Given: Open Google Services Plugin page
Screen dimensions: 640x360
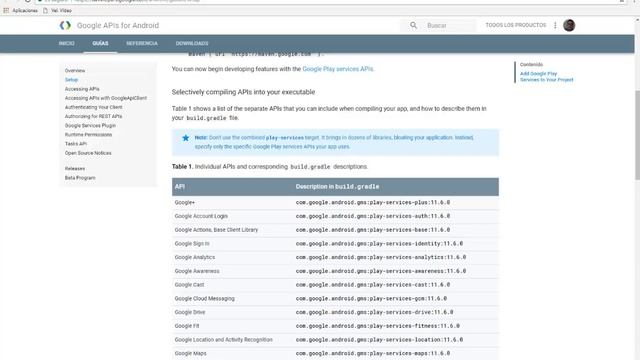Looking at the screenshot, I should coord(90,126).
